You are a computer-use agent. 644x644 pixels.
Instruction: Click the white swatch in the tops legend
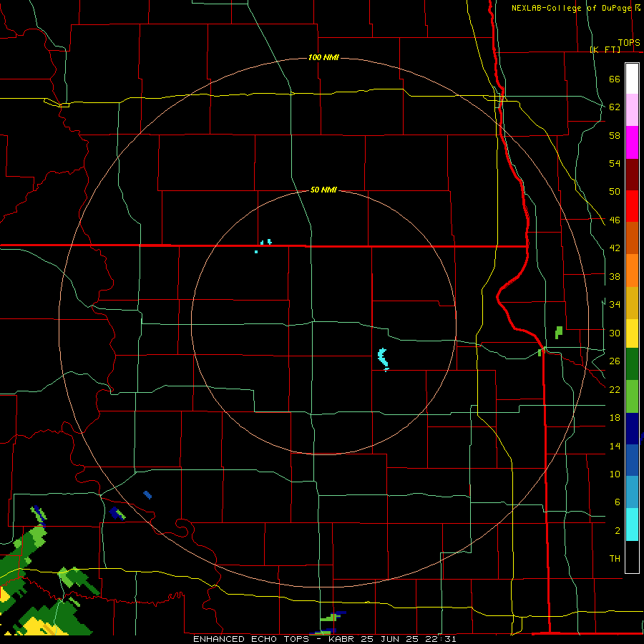[x=632, y=79]
